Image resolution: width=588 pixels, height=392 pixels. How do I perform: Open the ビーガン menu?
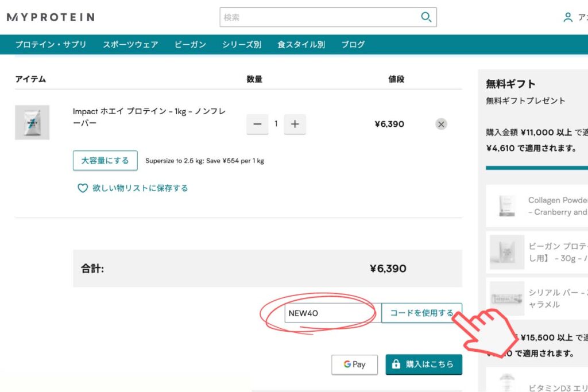(x=190, y=45)
